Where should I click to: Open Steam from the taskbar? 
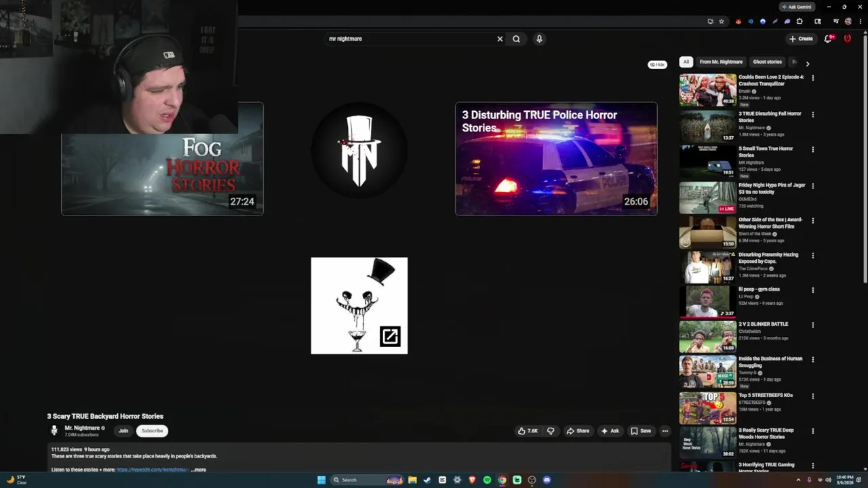click(x=427, y=480)
